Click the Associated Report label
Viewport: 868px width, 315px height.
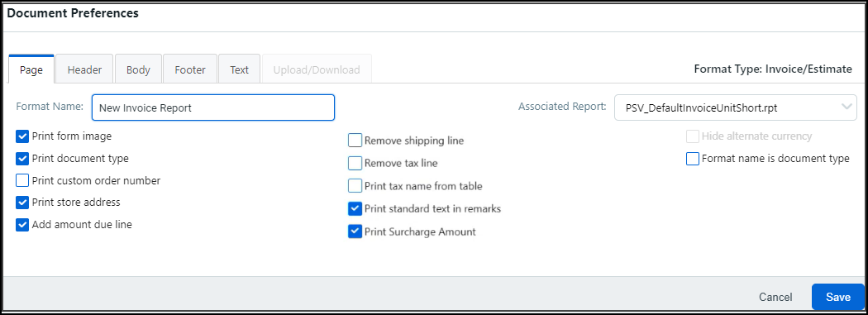[x=562, y=107]
